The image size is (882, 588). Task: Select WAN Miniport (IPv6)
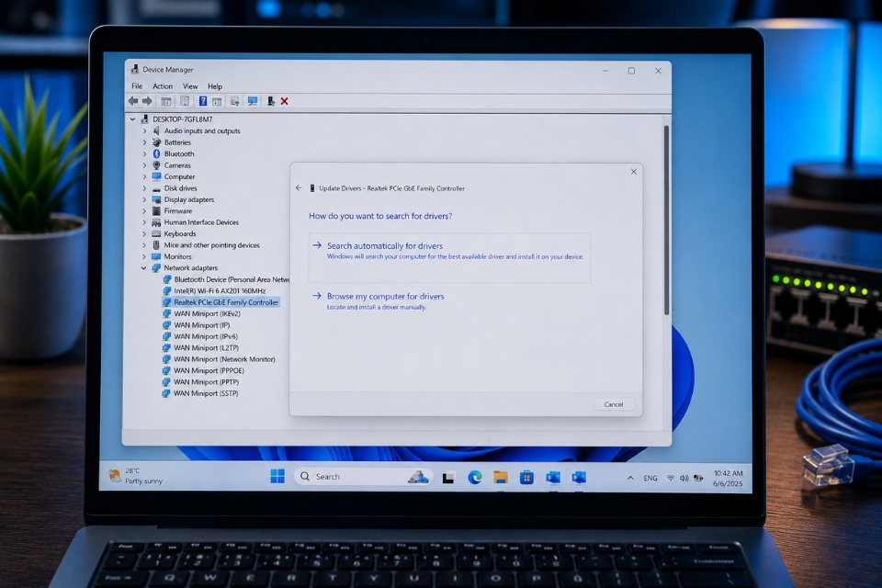pyautogui.click(x=200, y=336)
